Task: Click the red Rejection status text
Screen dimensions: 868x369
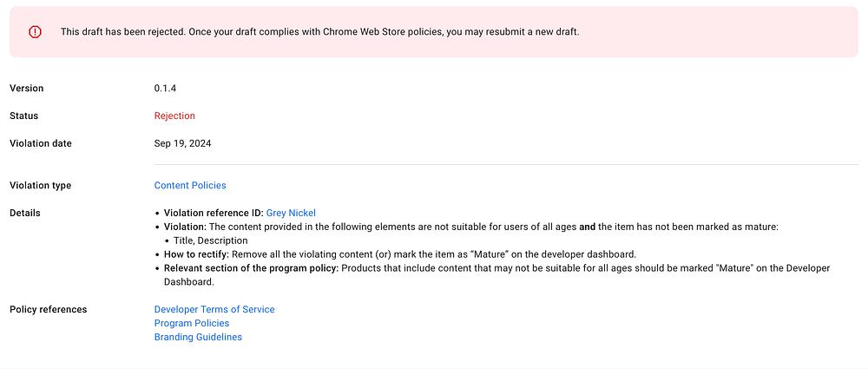Action: pos(174,115)
